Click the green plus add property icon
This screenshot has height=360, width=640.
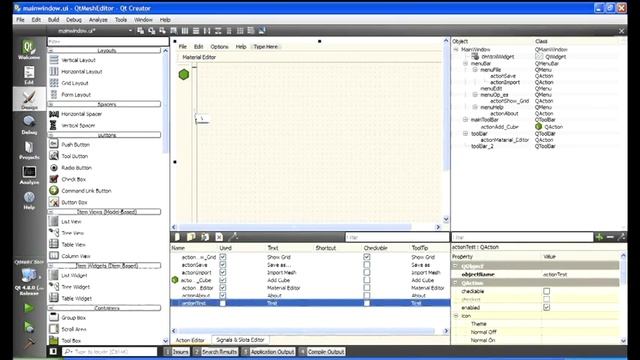pyautogui.click(x=599, y=237)
